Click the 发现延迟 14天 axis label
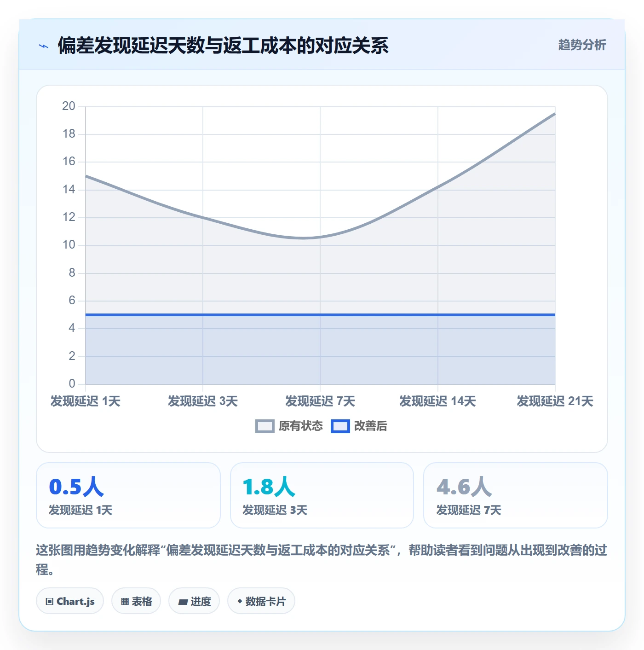Image resolution: width=644 pixels, height=650 pixels. (x=437, y=401)
